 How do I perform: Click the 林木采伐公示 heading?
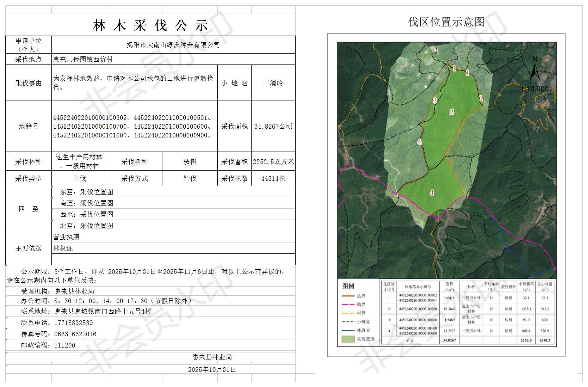150,26
